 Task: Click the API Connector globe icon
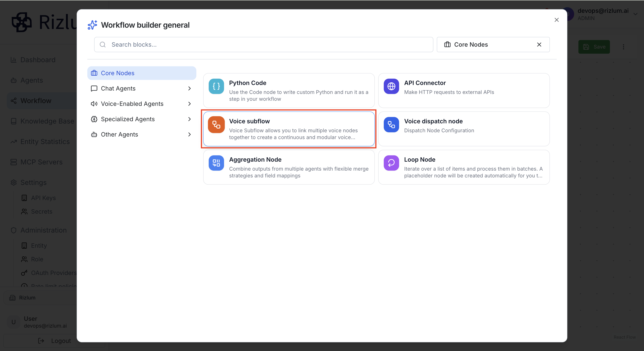pos(391,86)
